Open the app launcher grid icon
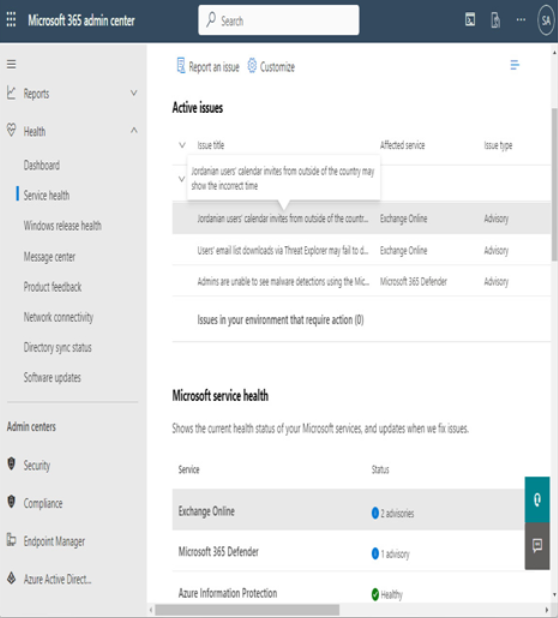This screenshot has height=618, width=558. pyautogui.click(x=11, y=19)
